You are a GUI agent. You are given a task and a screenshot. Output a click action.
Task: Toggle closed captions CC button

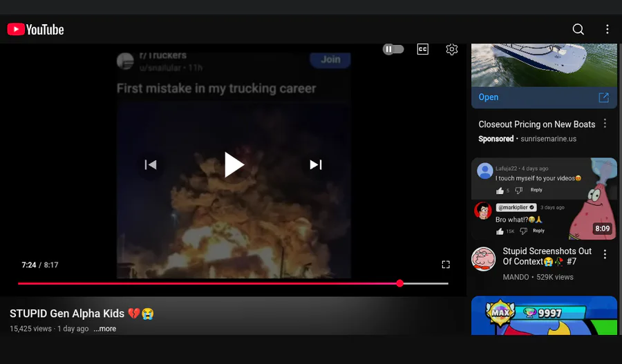(x=423, y=49)
